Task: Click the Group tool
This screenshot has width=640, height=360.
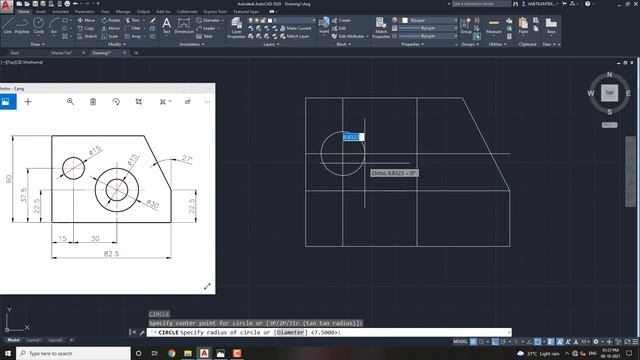Action: [466, 26]
